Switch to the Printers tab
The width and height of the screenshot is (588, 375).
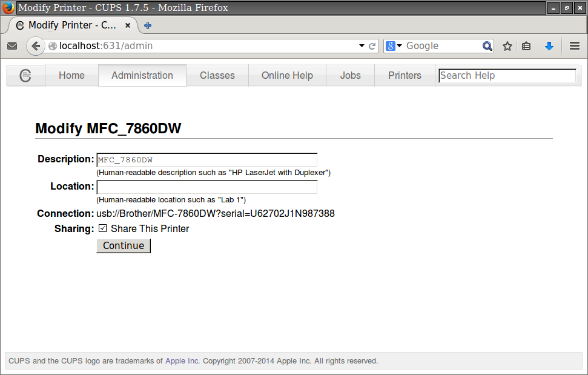405,75
